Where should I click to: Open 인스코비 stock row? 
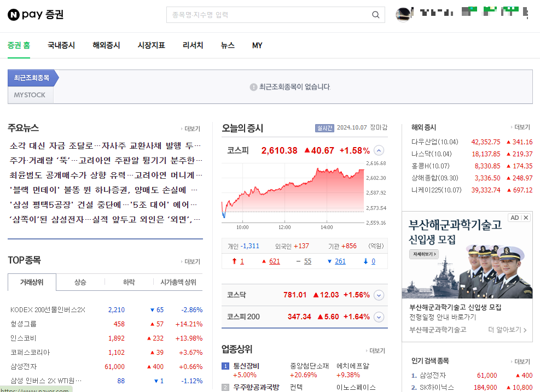coord(24,338)
